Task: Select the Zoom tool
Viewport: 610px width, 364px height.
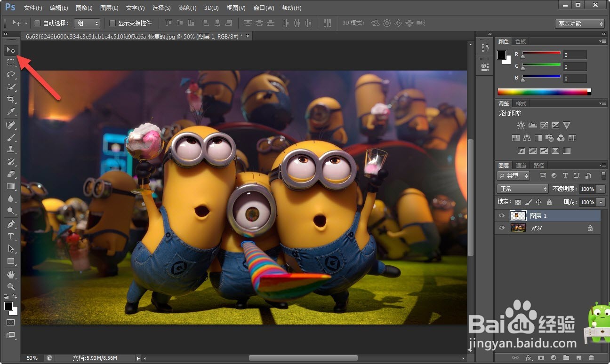Action: [x=11, y=286]
